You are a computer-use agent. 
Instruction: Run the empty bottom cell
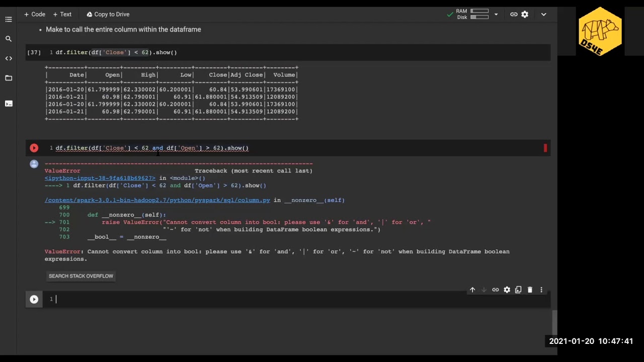coord(34,299)
